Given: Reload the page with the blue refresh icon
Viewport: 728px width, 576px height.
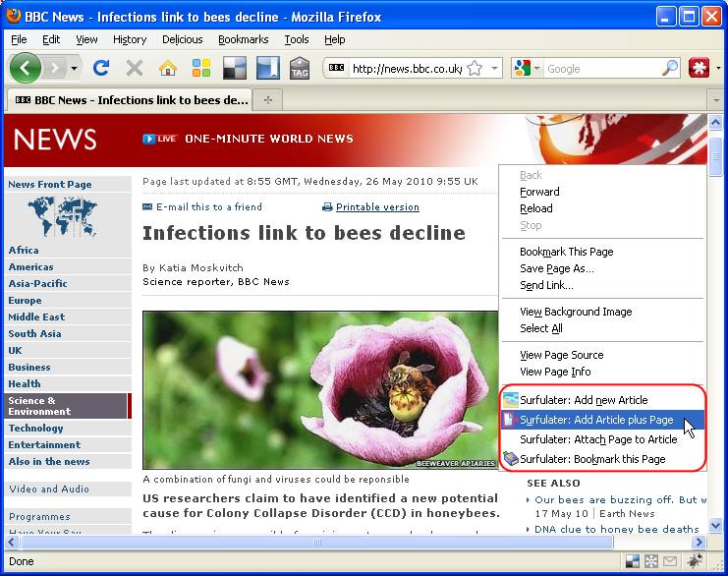Looking at the screenshot, I should tap(101, 68).
